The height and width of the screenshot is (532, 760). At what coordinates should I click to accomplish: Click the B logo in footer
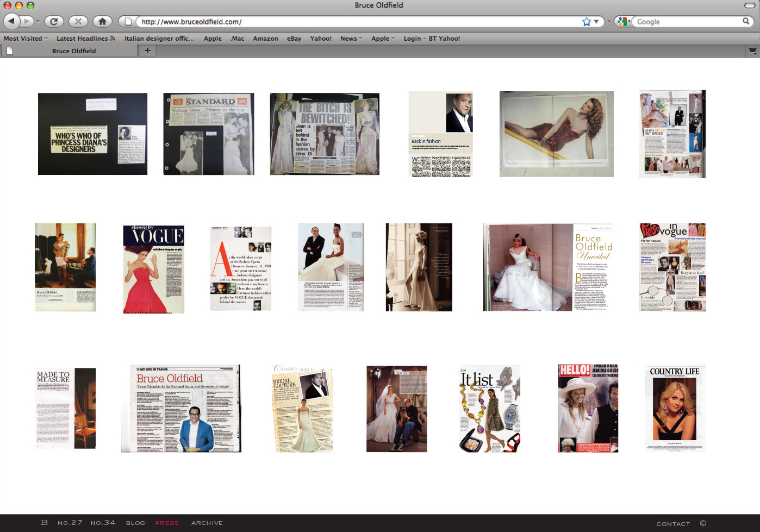click(45, 523)
